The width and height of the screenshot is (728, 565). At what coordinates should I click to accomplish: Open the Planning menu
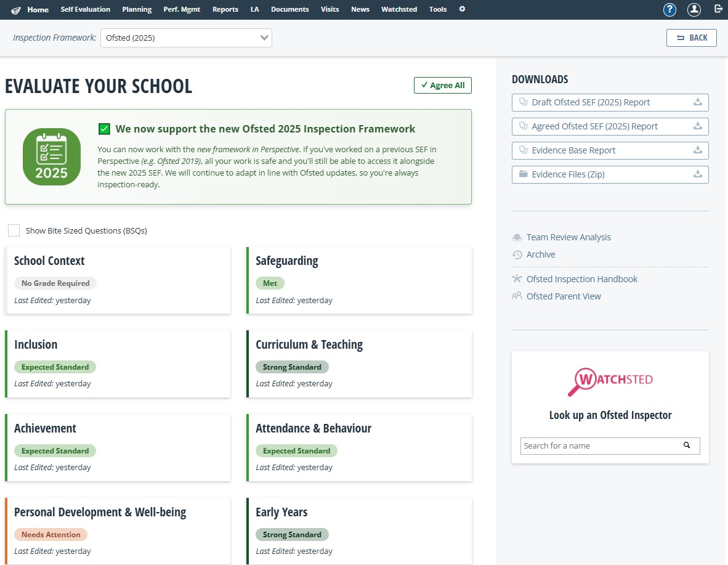click(137, 9)
